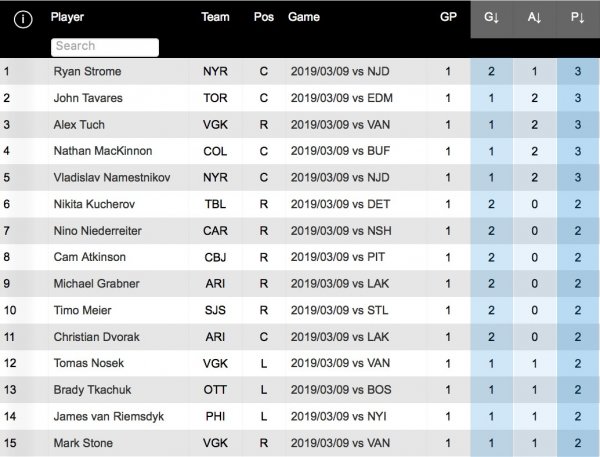The image size is (600, 457).
Task: Click Alex Tuch's points total cell
Action: [577, 125]
